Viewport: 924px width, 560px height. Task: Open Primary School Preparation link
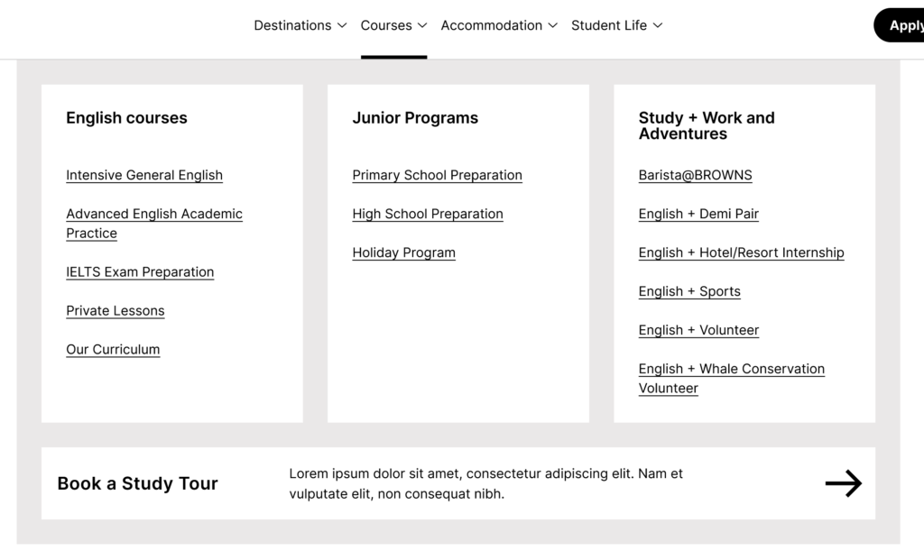(437, 175)
